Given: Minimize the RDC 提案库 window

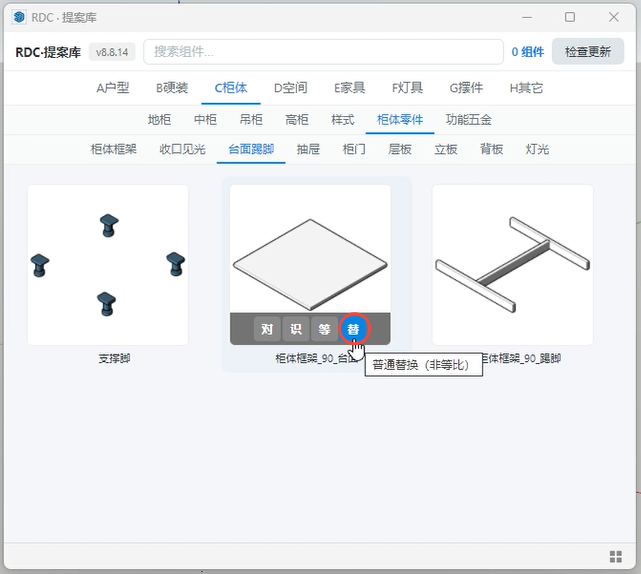Looking at the screenshot, I should click(527, 17).
